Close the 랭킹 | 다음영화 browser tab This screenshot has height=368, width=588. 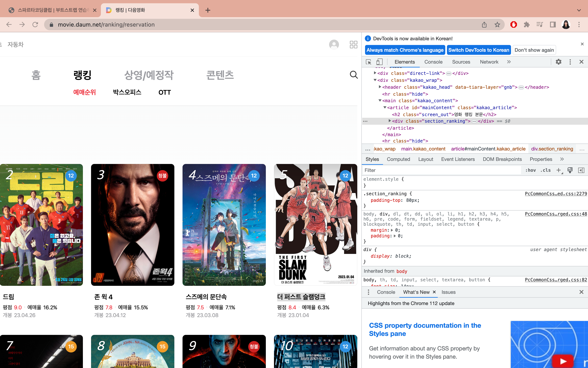192,10
